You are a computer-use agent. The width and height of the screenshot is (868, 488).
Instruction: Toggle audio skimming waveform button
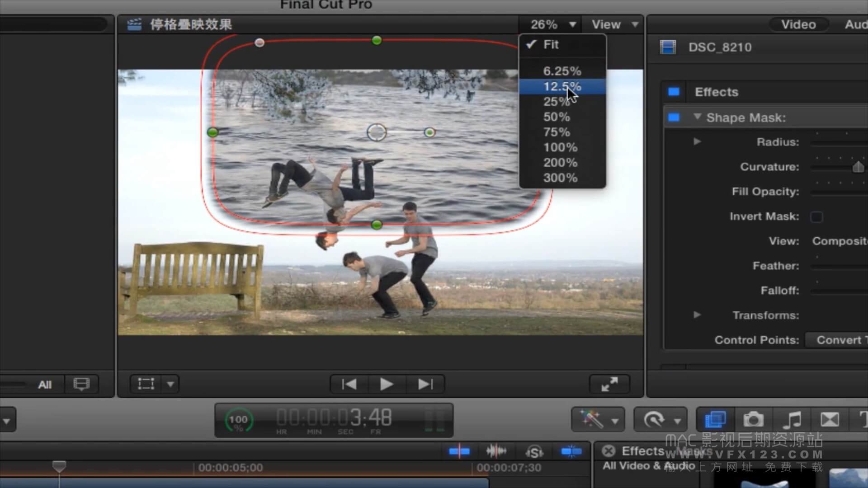(x=496, y=451)
